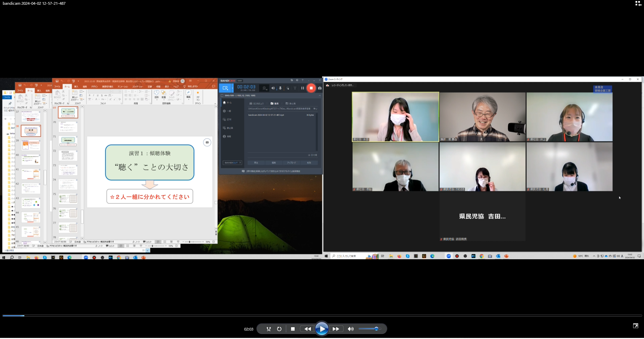Screen dimensions: 644x339
Task: Toggle Bandicam text overlay T icon
Action: coord(295,88)
